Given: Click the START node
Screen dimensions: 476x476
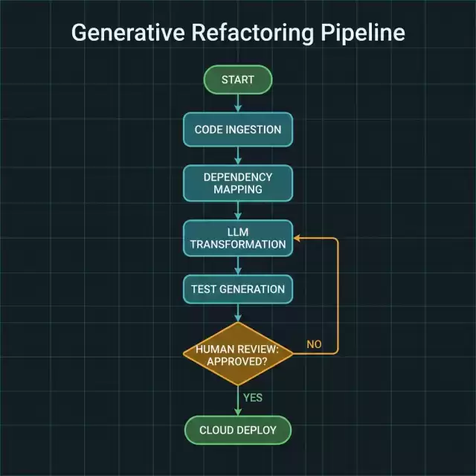Looking at the screenshot, I should [238, 80].
